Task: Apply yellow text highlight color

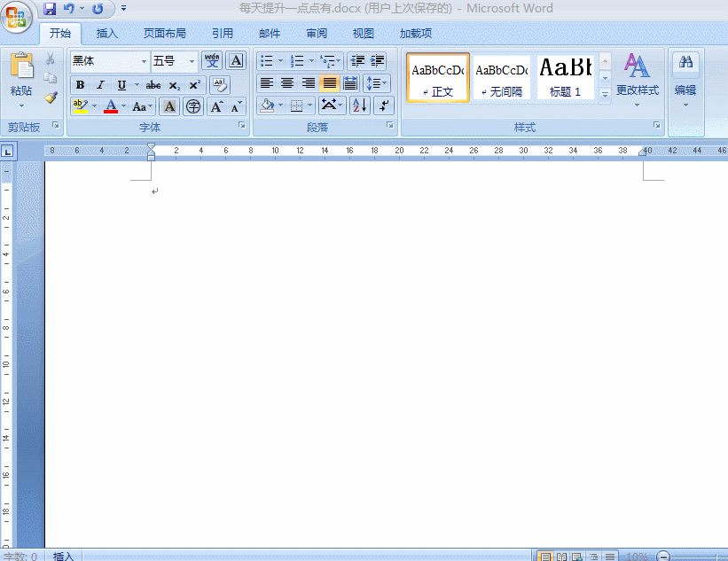Action: [x=81, y=106]
